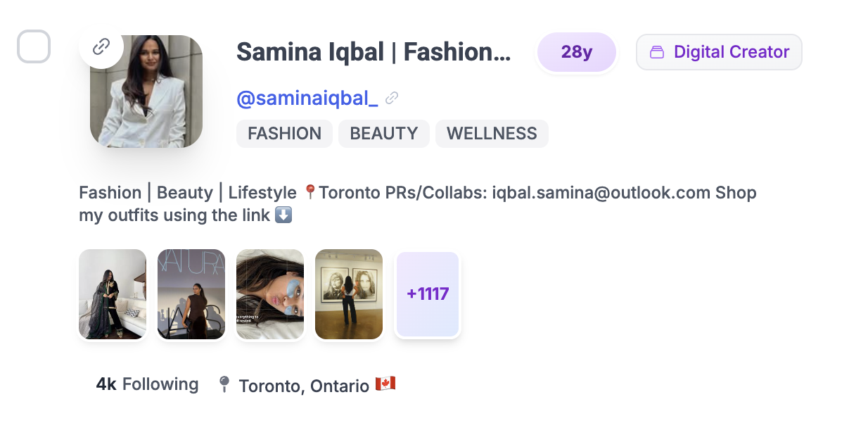This screenshot has height=435, width=868.
Task: Select the checkbox in the top-left corner
Action: coord(33,46)
